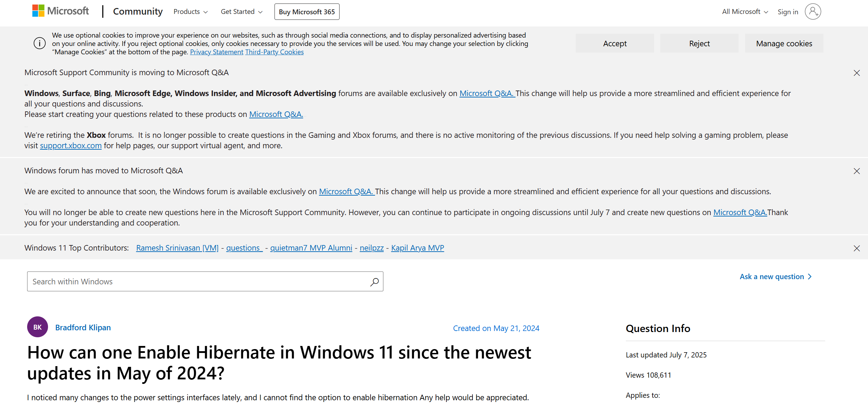The image size is (868, 410).
Task: Expand the Get Started dropdown
Action: 242,12
